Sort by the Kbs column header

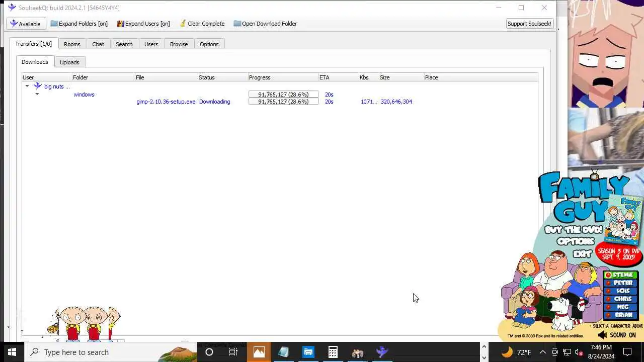[368, 77]
